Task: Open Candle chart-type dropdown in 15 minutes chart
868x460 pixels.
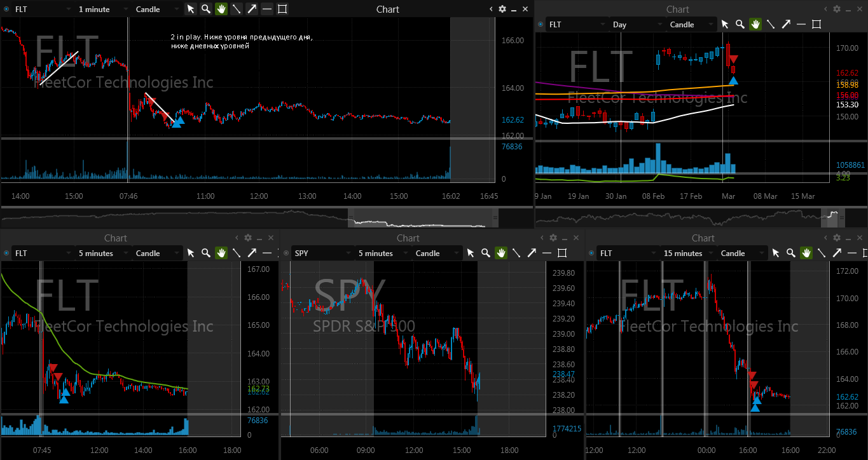Action: tap(743, 253)
